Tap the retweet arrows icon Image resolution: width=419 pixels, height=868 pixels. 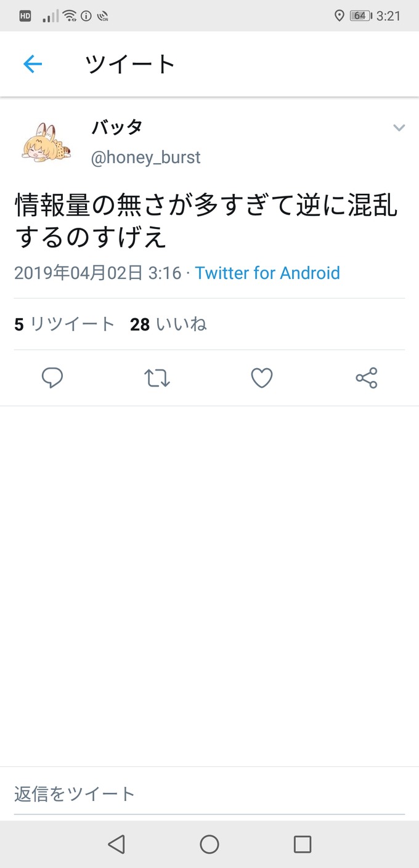(157, 377)
